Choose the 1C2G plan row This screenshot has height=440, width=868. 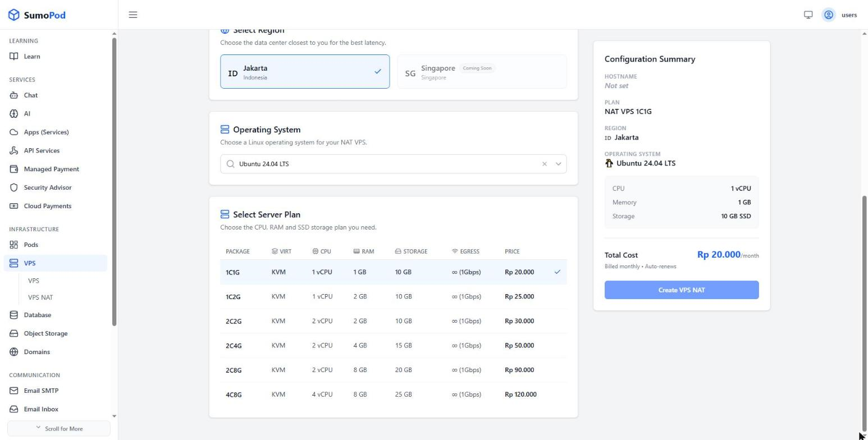[x=394, y=297]
